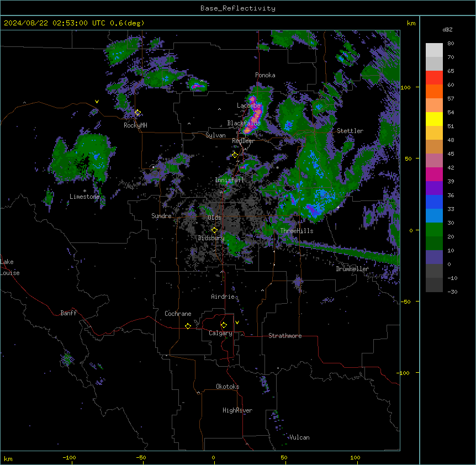Click the Base_Reflectivity title
The width and height of the screenshot is (476, 465).
(x=238, y=8)
